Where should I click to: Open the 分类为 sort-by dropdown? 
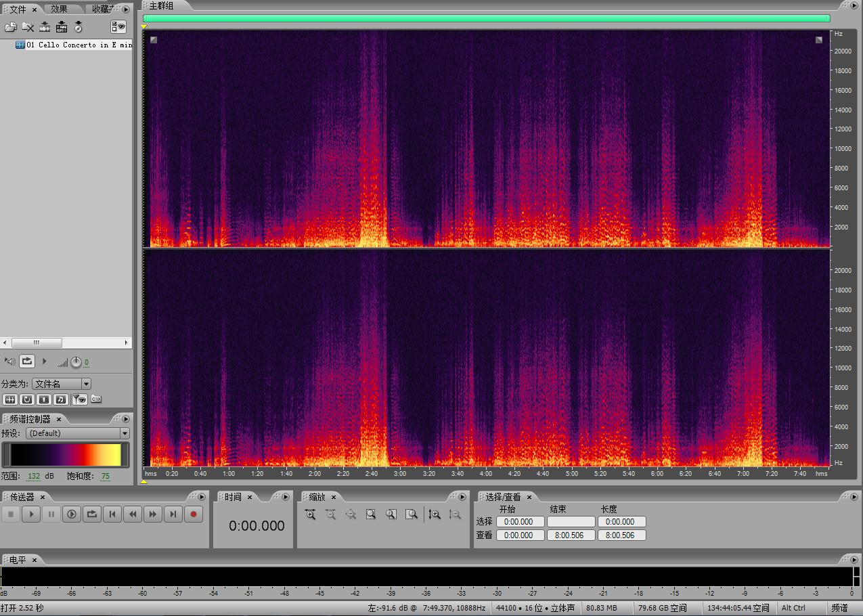[86, 384]
